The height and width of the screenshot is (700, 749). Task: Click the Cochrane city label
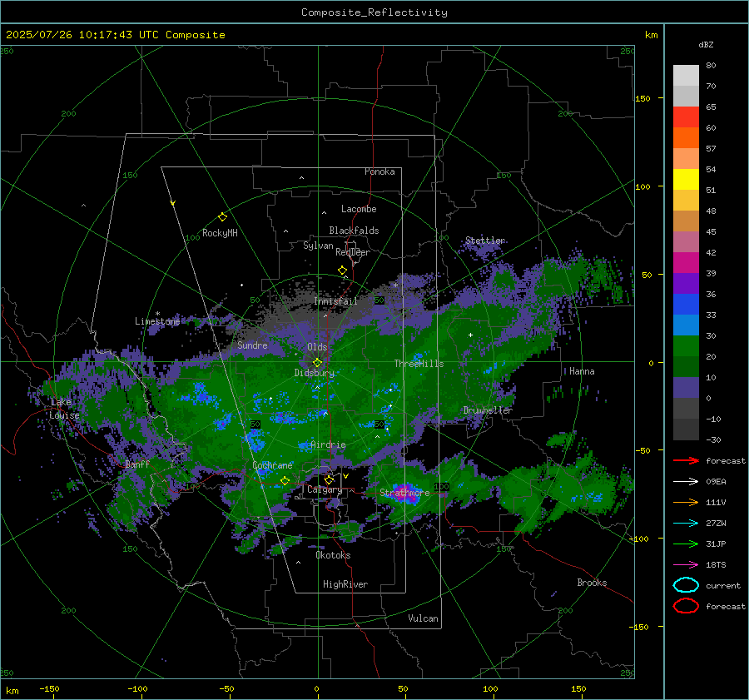tap(272, 465)
